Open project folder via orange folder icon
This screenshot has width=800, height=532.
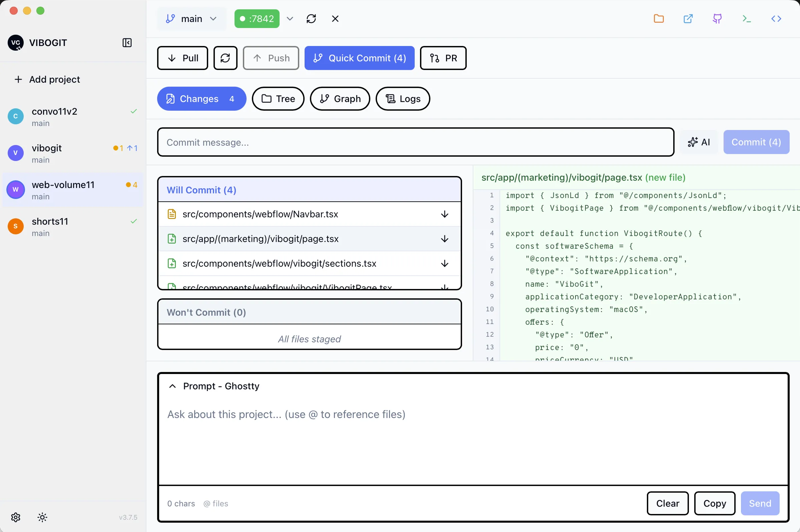(x=659, y=19)
